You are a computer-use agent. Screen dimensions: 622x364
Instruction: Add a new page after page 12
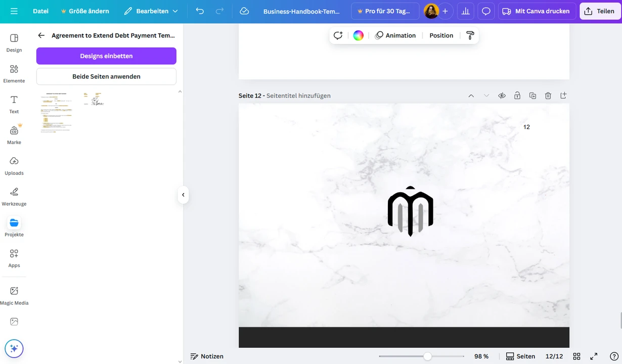[x=563, y=96]
